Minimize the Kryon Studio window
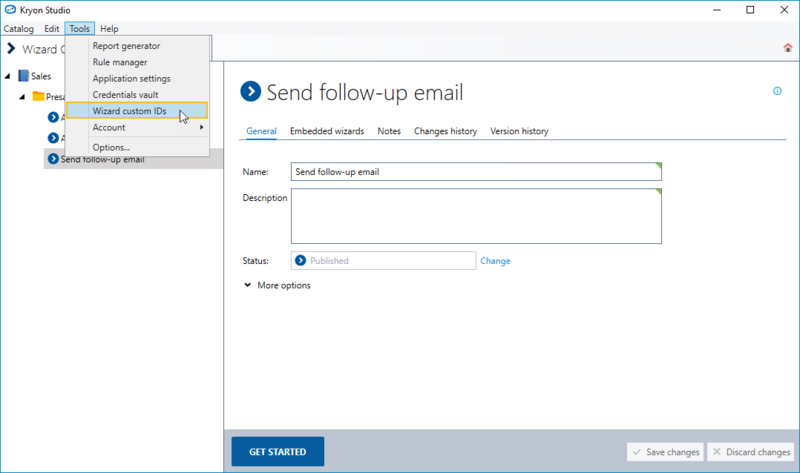The height and width of the screenshot is (473, 800). pyautogui.click(x=717, y=10)
